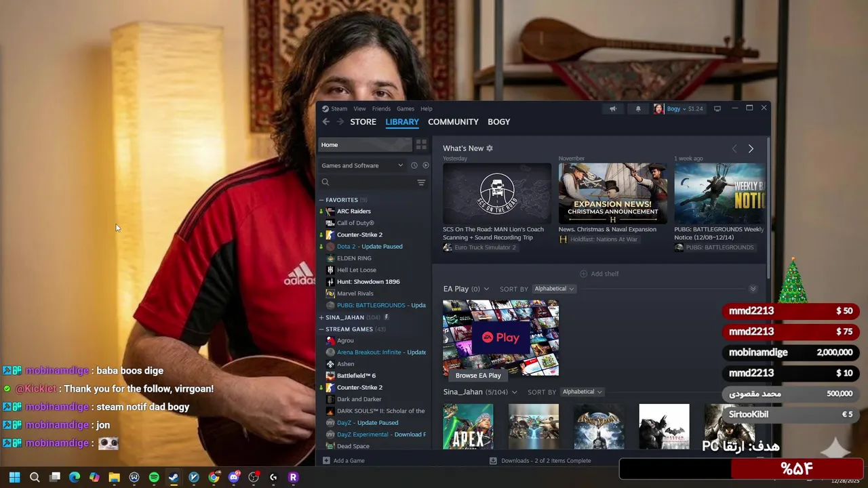Click the plus icon by Add a Game
Viewport: 868px width, 488px height.
point(326,461)
